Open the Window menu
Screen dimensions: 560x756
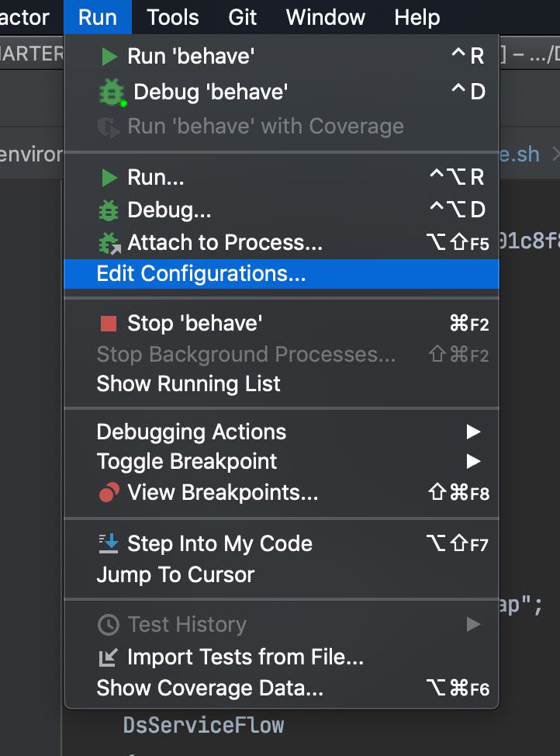pos(324,17)
